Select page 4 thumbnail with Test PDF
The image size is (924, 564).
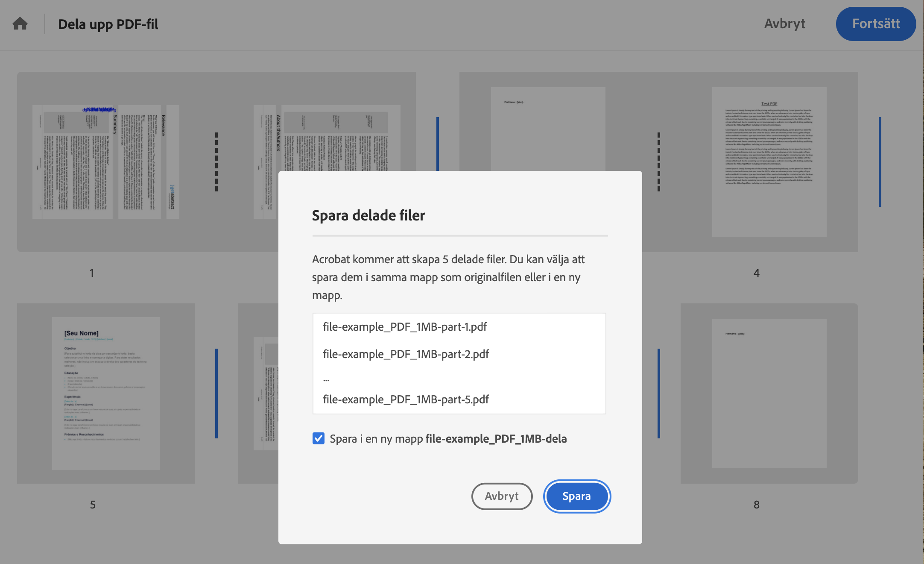pos(769,162)
